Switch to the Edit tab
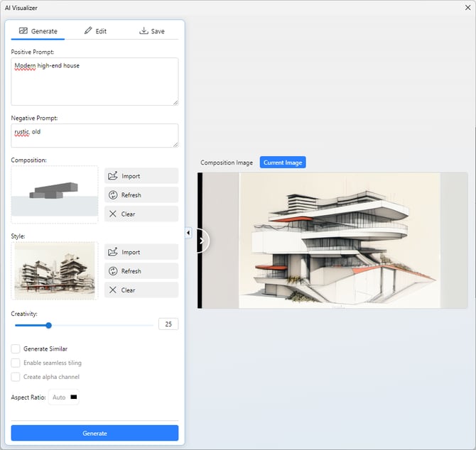 95,31
